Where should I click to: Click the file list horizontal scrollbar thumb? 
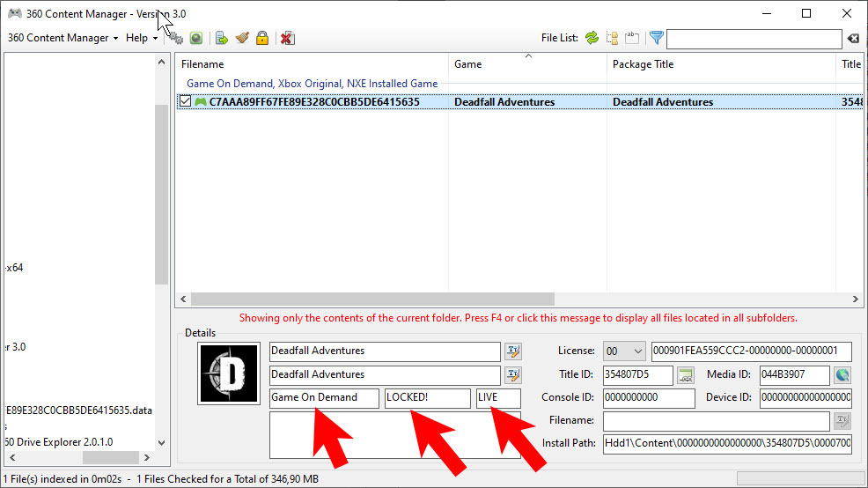point(372,299)
